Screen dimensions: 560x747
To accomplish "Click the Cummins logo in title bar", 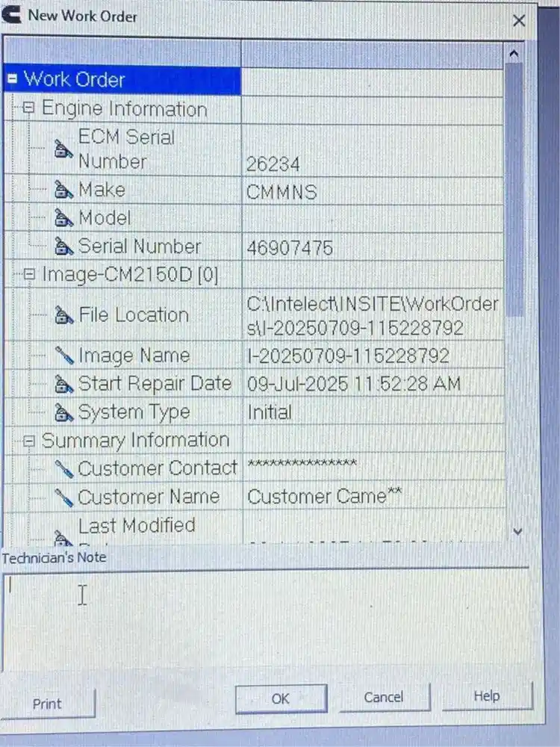I will click(x=11, y=14).
